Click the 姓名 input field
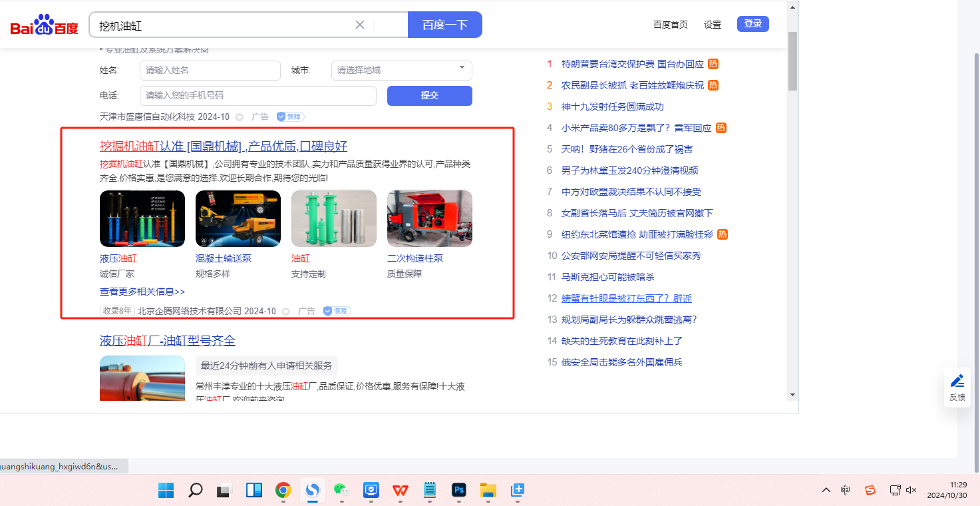This screenshot has width=980, height=506. coord(210,71)
